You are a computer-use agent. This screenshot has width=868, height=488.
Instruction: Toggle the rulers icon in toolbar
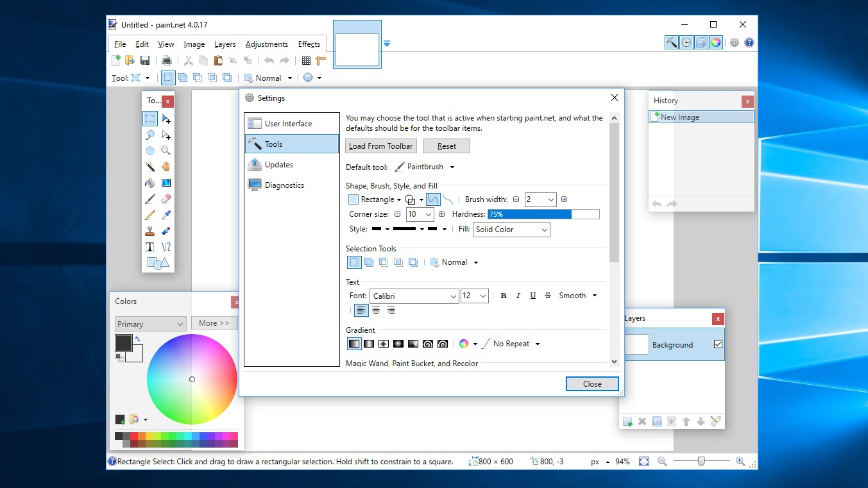(321, 60)
